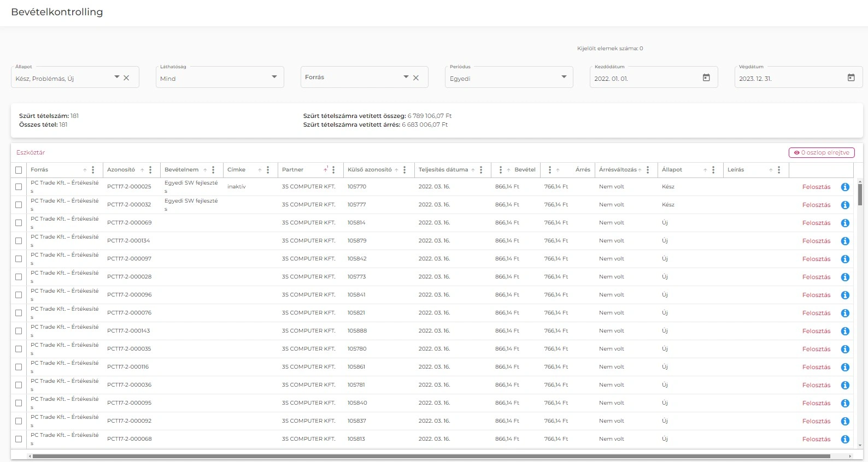The width and height of the screenshot is (868, 462).
Task: Clear the Forrás filter with X
Action: [416, 78]
